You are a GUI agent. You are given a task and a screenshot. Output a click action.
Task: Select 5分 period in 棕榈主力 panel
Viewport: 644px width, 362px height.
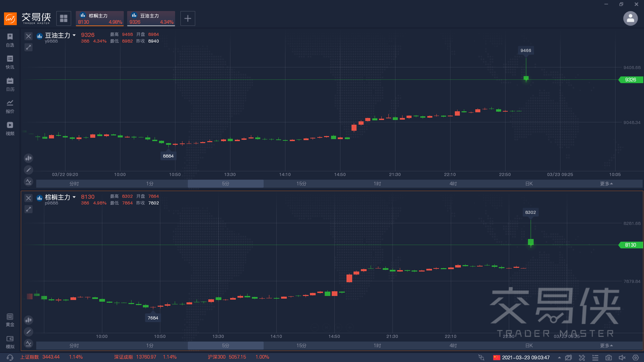tap(226, 346)
